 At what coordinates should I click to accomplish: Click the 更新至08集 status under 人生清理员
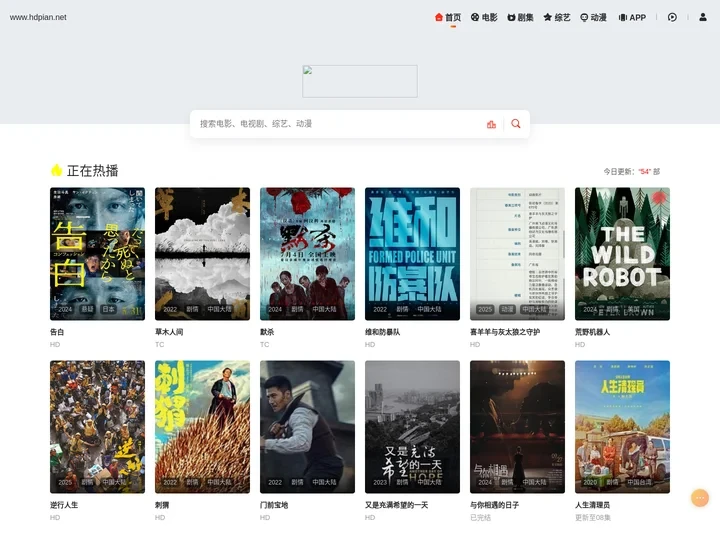[593, 518]
